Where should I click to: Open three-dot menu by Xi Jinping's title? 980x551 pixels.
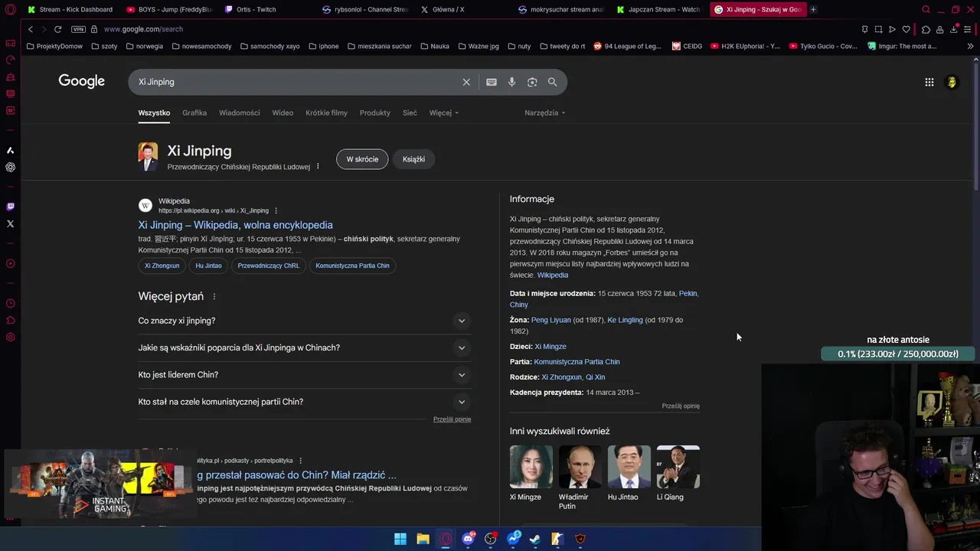(318, 166)
